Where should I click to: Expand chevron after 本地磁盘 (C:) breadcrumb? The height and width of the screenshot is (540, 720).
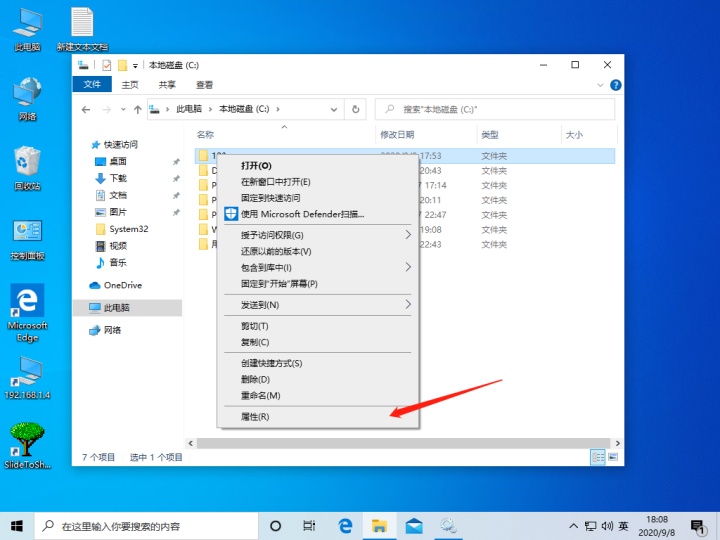coord(278,109)
